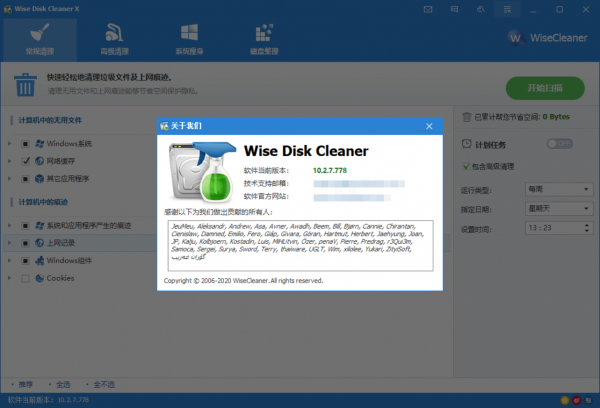Image resolution: width=600 pixels, height=408 pixels.
Task: Click the cookie icon beside Cookies
Action: pyautogui.click(x=39, y=278)
